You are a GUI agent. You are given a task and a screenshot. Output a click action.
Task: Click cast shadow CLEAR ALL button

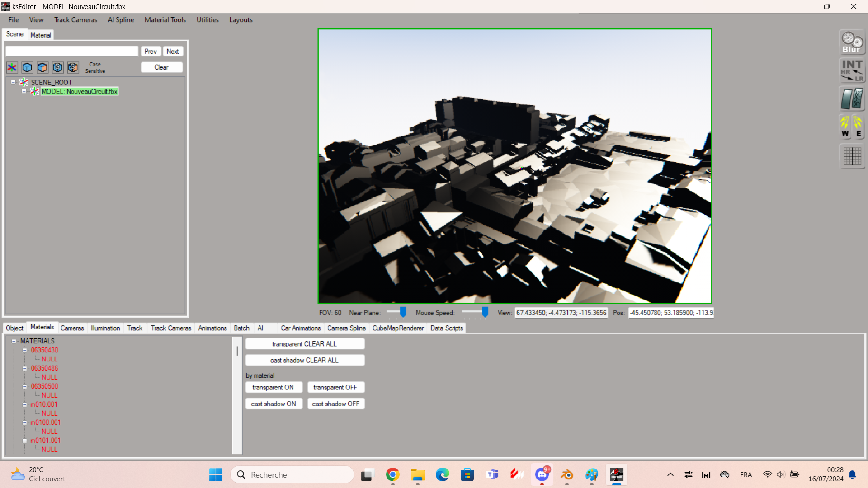pos(305,360)
